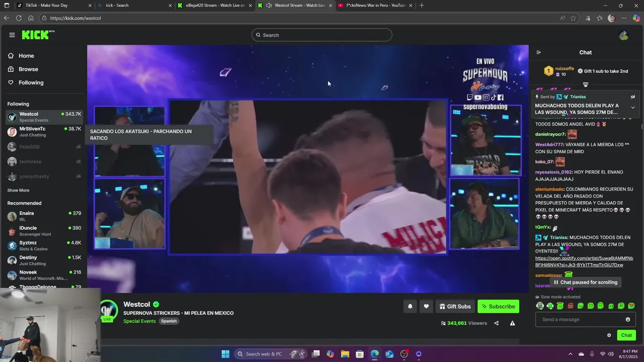Open the Kick hamburger menu
This screenshot has height=362, width=644.
tap(12, 35)
